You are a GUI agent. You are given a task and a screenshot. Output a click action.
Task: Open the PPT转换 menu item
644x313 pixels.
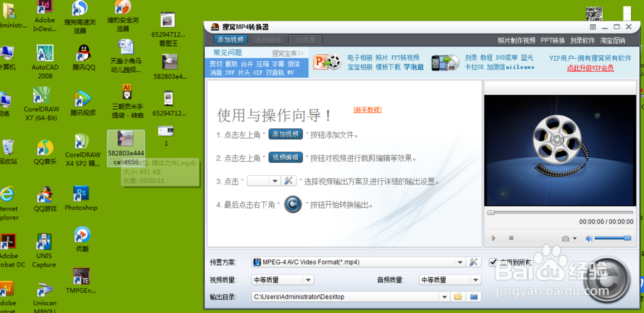(553, 41)
